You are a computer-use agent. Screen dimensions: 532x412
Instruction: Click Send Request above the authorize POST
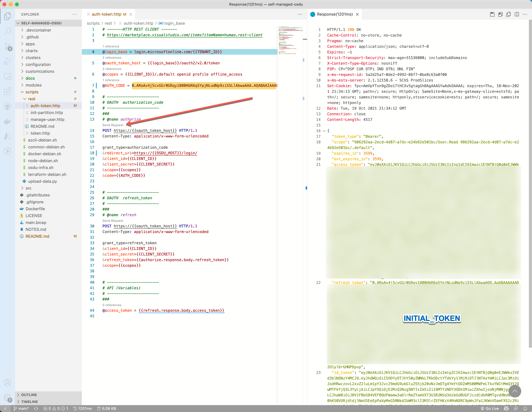[113, 125]
